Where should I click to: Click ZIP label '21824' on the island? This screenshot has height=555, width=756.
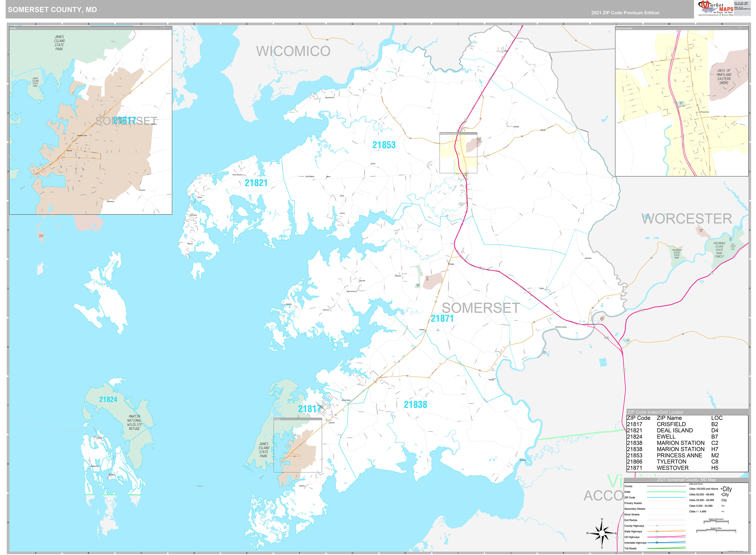coord(108,399)
